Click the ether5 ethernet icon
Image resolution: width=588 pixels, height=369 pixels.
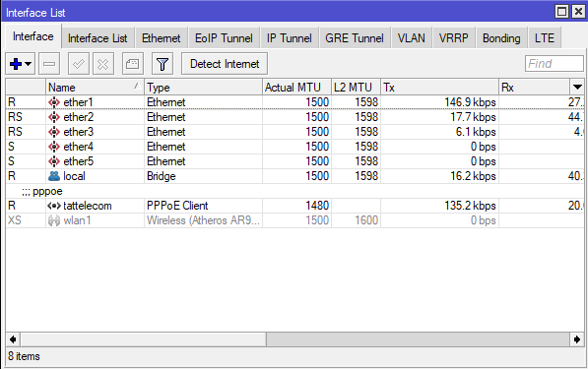[x=54, y=161]
